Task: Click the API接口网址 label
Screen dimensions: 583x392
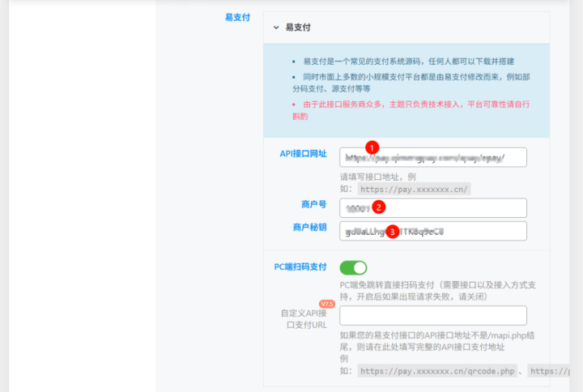Action: click(x=303, y=154)
